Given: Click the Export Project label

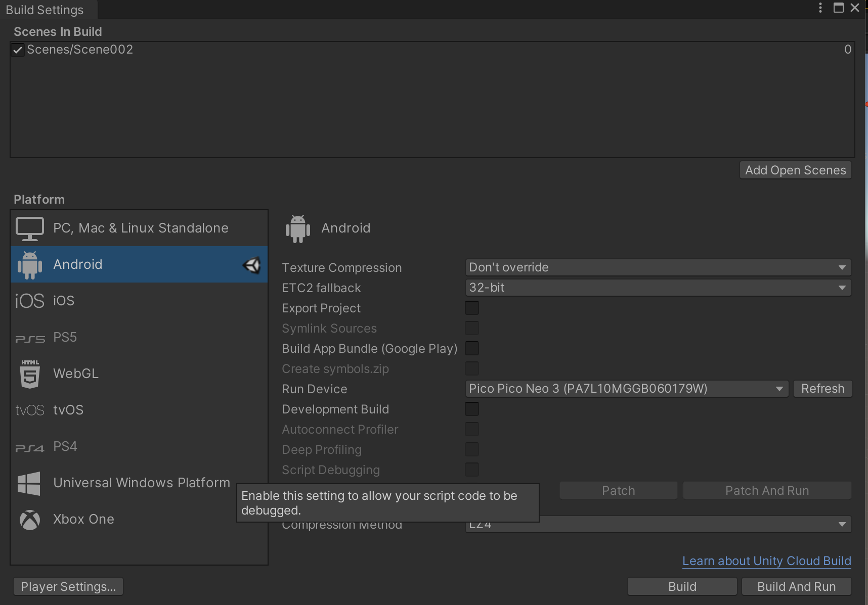Looking at the screenshot, I should [321, 308].
